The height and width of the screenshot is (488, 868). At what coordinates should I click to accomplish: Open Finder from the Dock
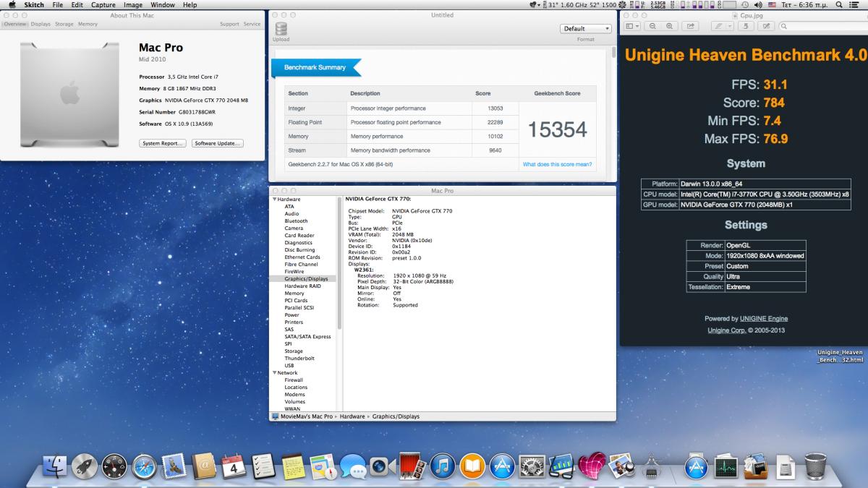[x=56, y=467]
